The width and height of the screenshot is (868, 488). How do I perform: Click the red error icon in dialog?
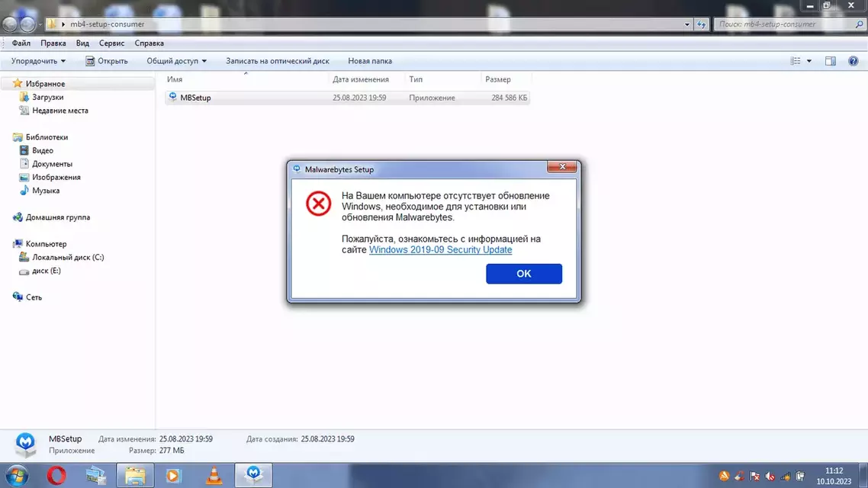coord(318,203)
